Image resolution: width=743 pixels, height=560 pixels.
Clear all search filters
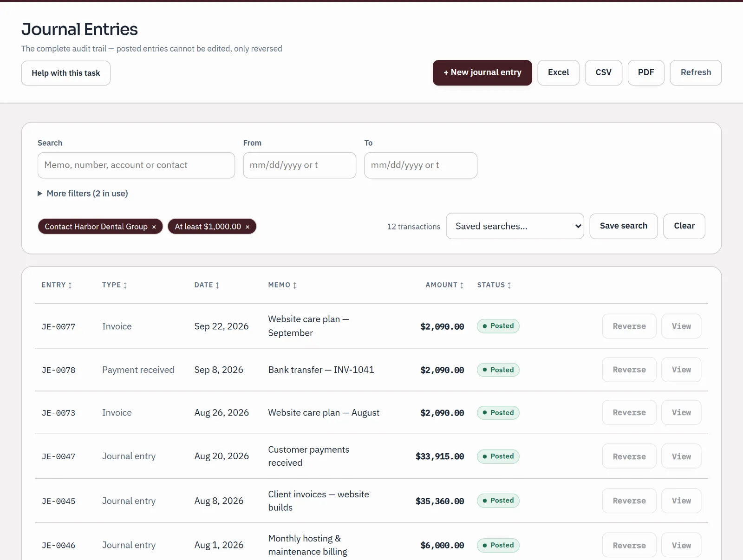coord(684,226)
